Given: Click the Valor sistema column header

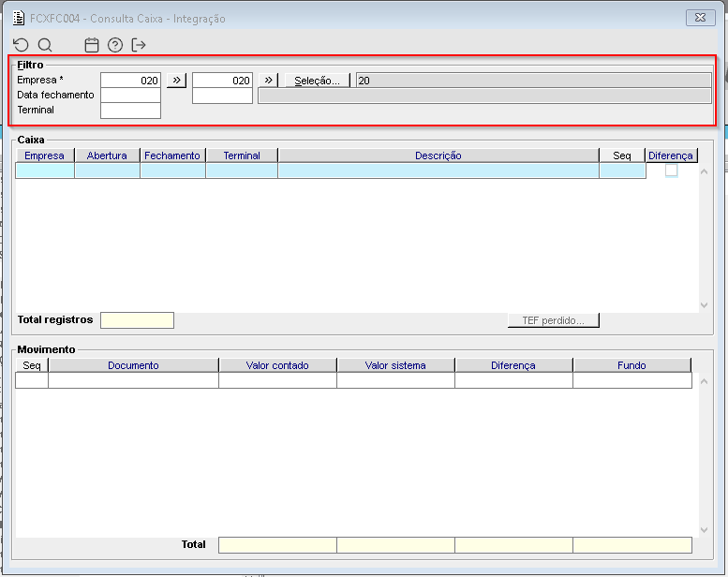Looking at the screenshot, I should [x=395, y=365].
